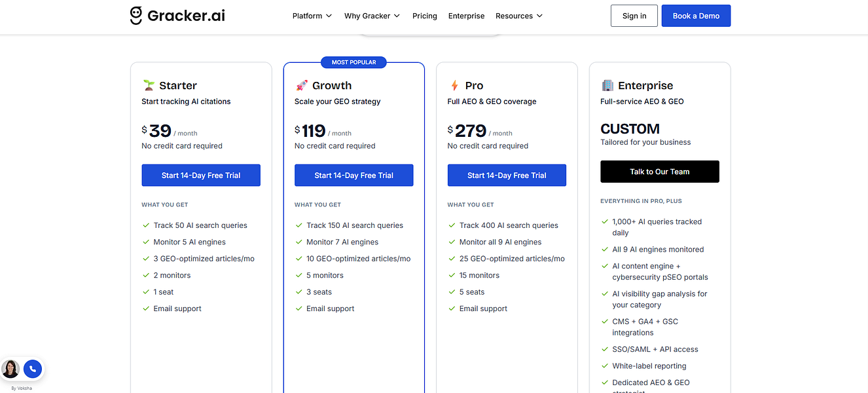Click the MOST POPULAR badge
This screenshot has width=868, height=393.
click(354, 62)
